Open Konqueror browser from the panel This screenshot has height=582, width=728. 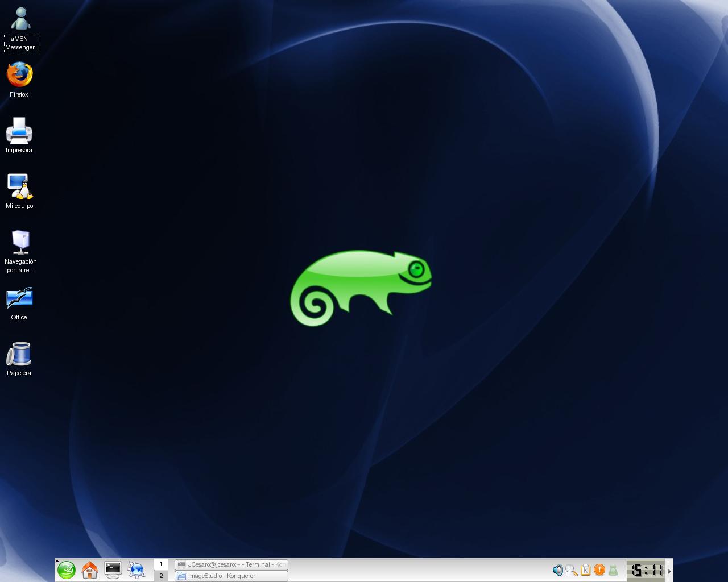pos(136,570)
